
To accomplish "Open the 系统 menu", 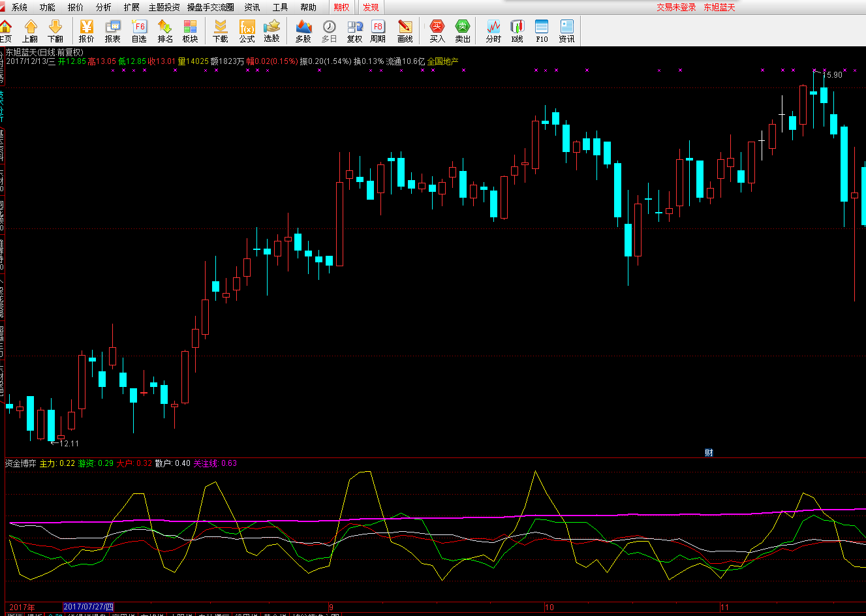I will [20, 7].
